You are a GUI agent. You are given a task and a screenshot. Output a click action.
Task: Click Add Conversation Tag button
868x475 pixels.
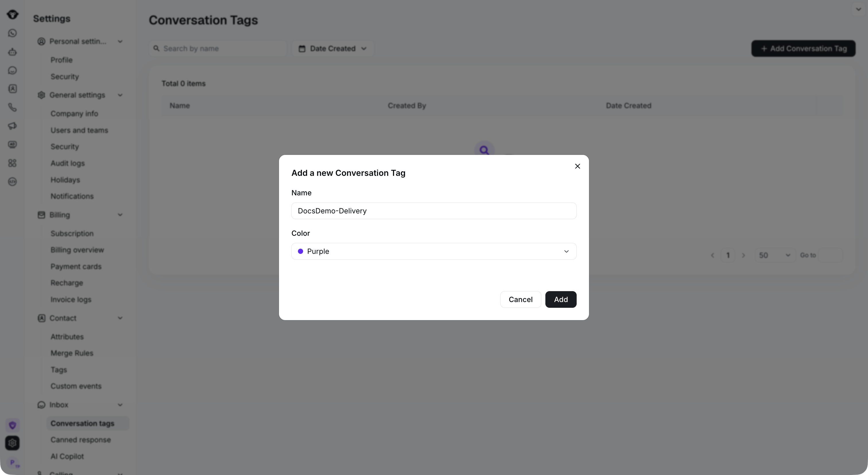point(803,48)
